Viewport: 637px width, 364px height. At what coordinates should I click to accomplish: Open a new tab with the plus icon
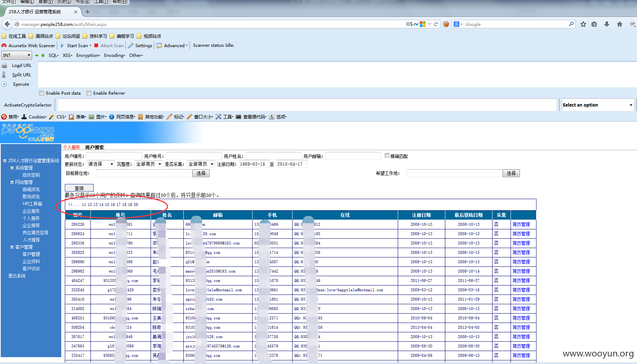tap(88, 12)
